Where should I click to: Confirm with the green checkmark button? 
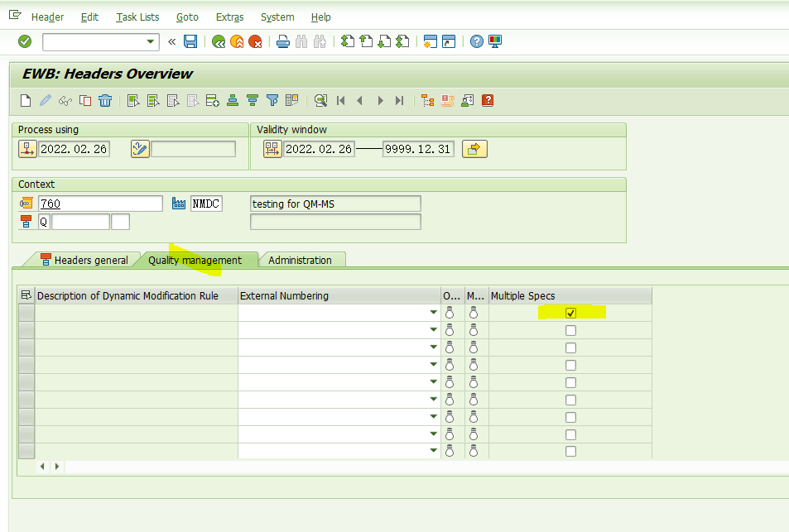pyautogui.click(x=24, y=41)
